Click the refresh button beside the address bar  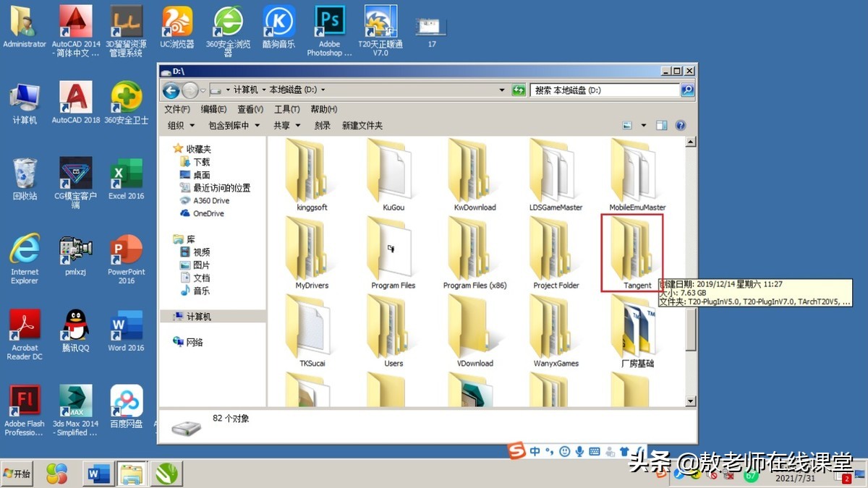coord(519,90)
